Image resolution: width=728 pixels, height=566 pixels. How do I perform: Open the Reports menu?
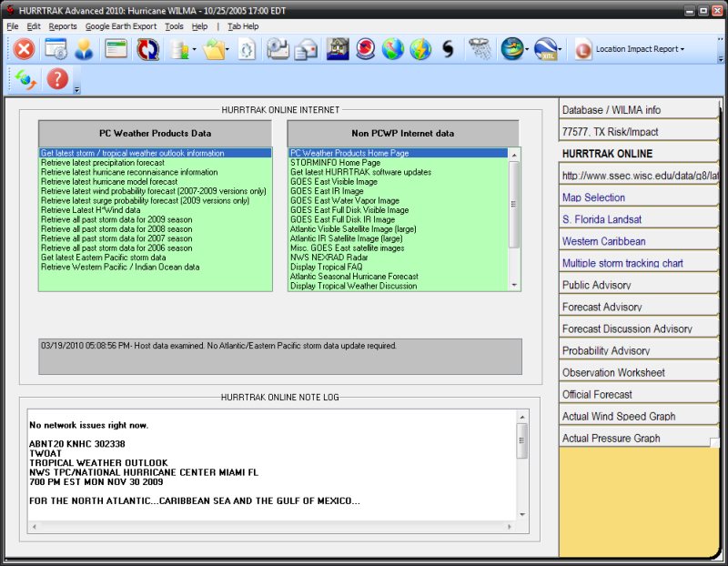[x=63, y=26]
